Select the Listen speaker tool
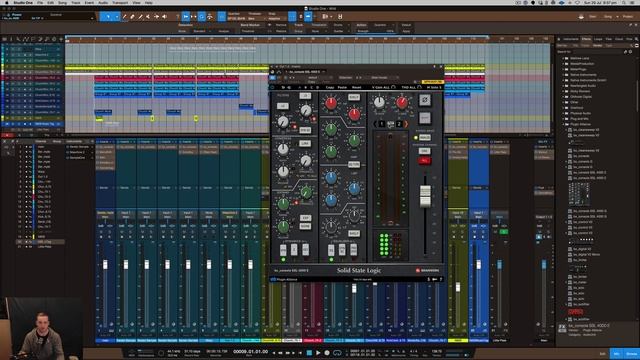 164,17
